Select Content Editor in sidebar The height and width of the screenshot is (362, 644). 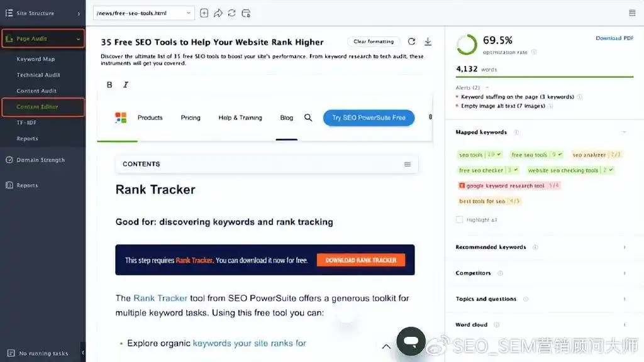(43, 107)
